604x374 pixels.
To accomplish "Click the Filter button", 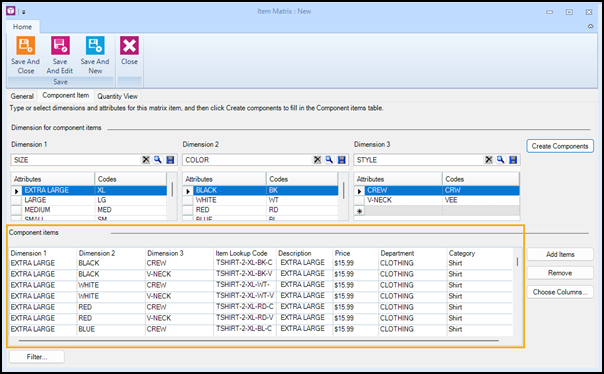I will click(37, 357).
